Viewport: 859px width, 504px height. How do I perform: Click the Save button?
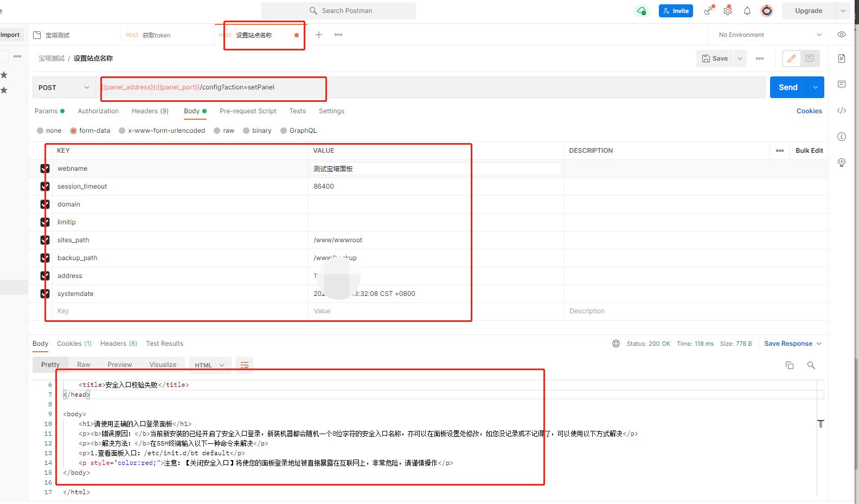[x=715, y=59]
